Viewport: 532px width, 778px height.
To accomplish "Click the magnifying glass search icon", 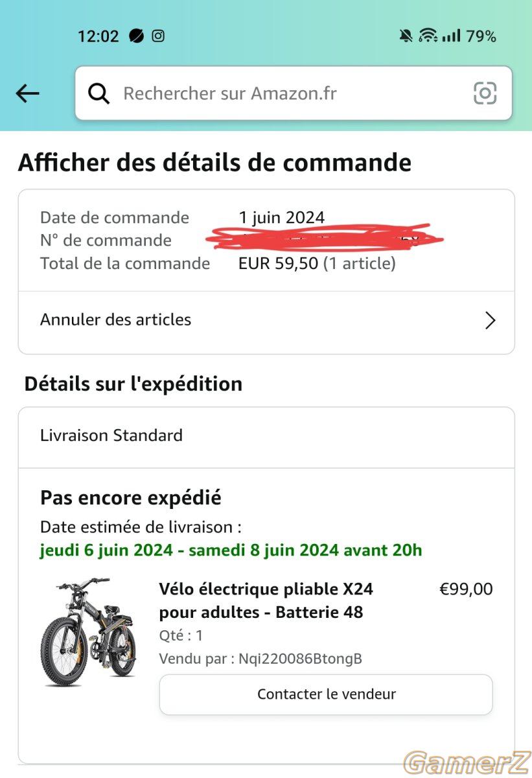I will (x=99, y=93).
